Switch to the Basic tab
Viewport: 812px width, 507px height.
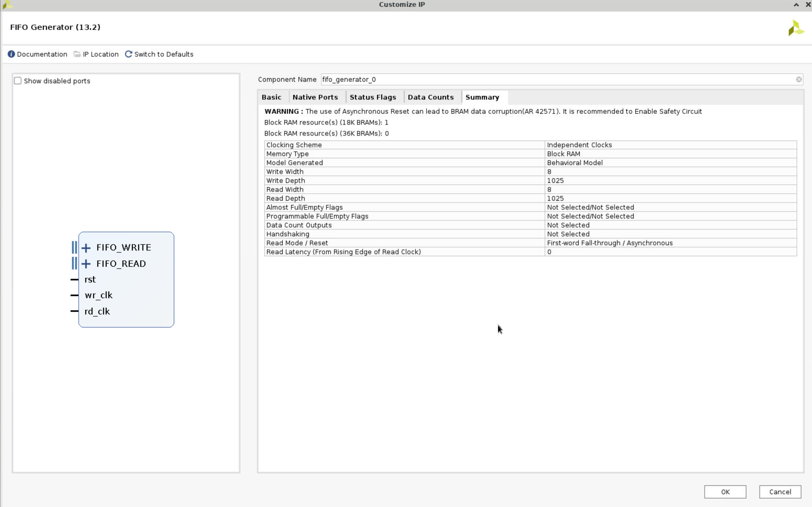point(271,96)
